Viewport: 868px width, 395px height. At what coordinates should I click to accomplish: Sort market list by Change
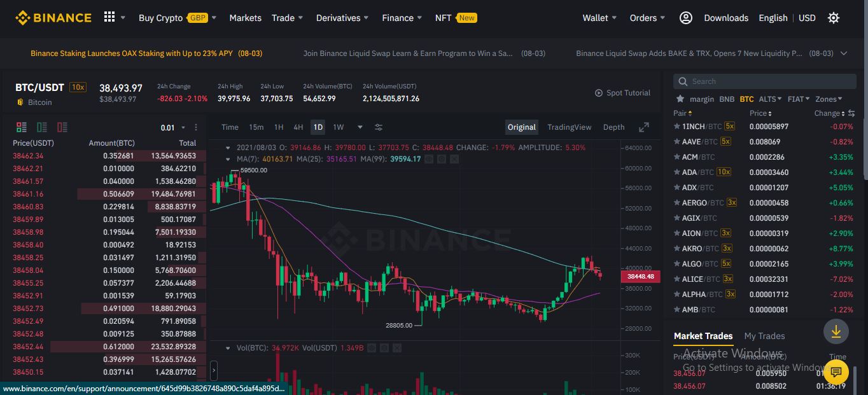(830, 113)
